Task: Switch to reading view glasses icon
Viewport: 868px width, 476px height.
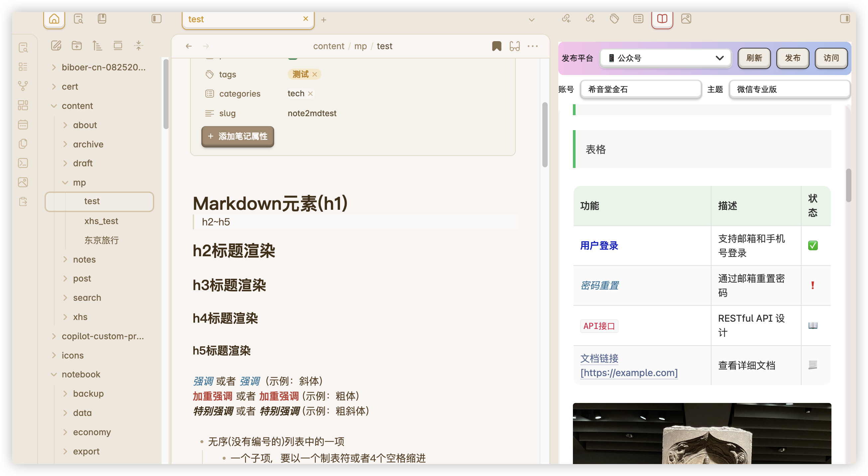Action: [x=514, y=46]
